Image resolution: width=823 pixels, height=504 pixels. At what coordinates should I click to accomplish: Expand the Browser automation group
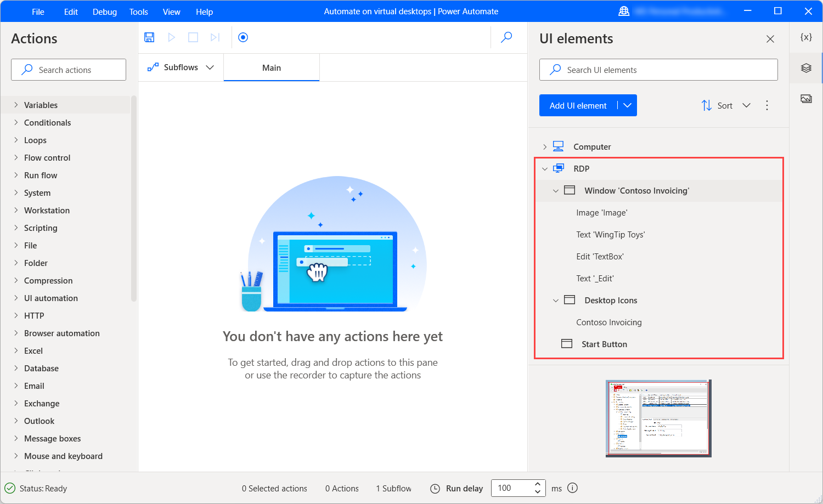[16, 333]
